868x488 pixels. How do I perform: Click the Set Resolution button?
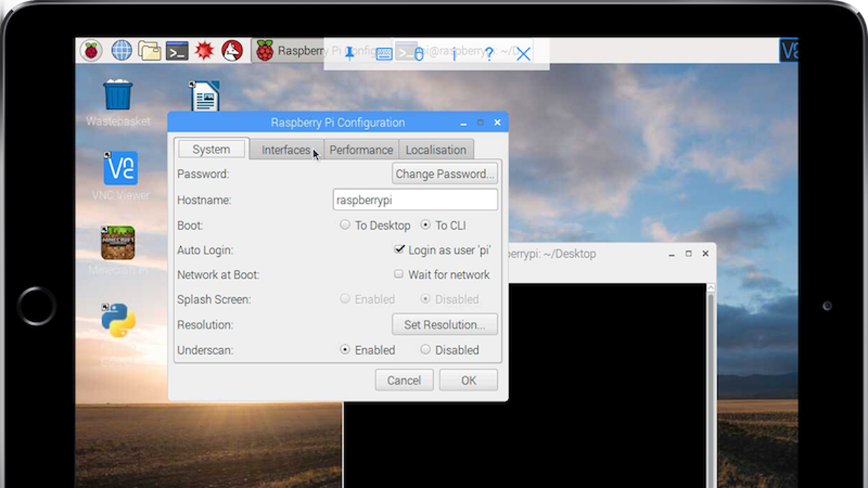pyautogui.click(x=445, y=324)
